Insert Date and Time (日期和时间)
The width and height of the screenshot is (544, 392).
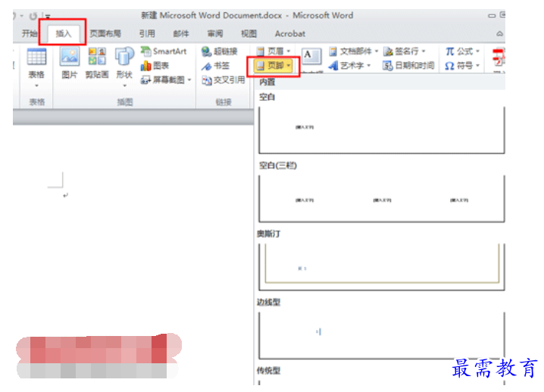click(x=408, y=66)
